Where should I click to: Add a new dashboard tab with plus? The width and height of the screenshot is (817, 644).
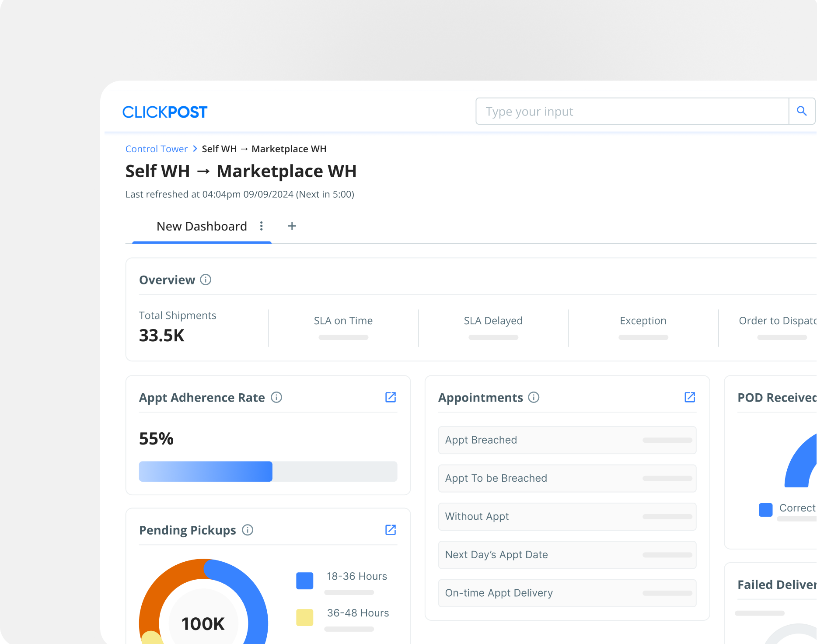[x=292, y=226]
